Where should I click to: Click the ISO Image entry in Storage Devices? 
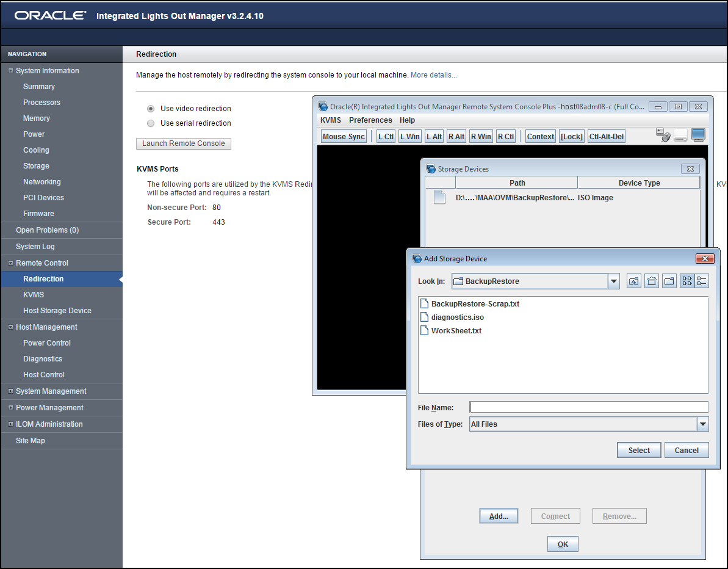[x=595, y=197]
